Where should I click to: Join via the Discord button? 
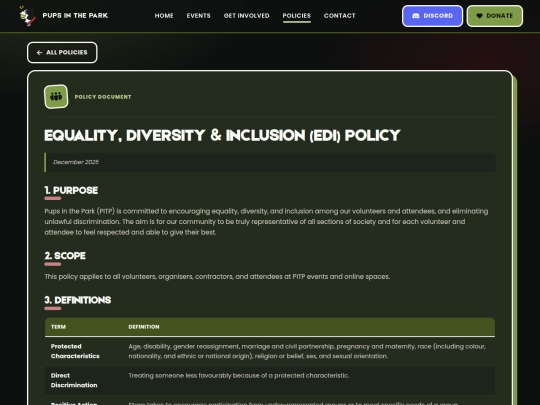tap(432, 16)
